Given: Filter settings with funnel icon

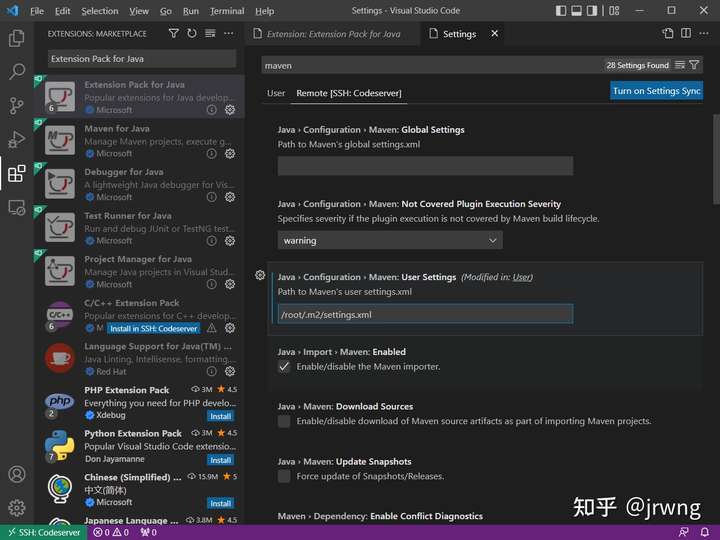Looking at the screenshot, I should click(x=694, y=65).
